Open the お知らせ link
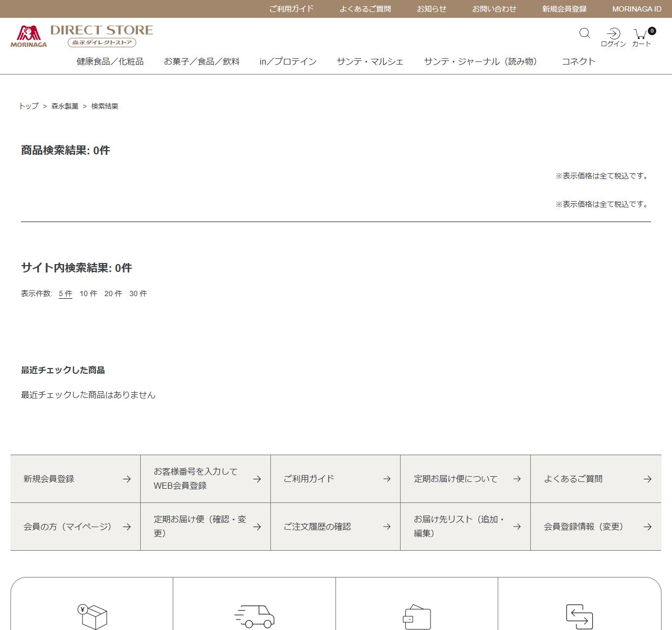 [x=432, y=9]
